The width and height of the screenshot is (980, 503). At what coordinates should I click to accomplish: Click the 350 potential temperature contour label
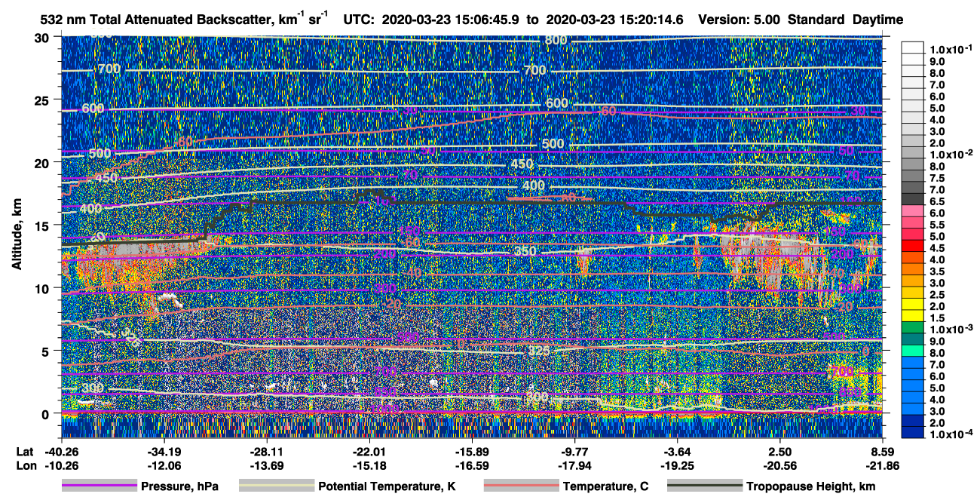pos(525,251)
